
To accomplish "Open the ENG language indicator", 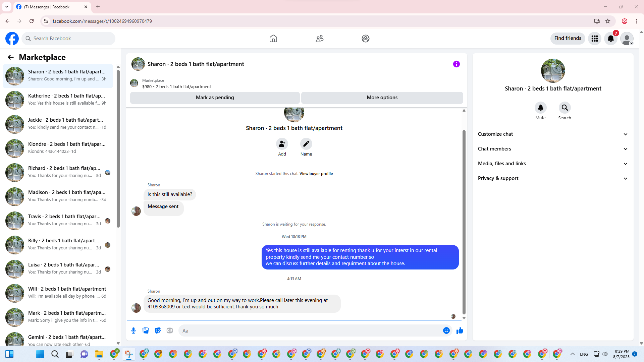I will (584, 354).
